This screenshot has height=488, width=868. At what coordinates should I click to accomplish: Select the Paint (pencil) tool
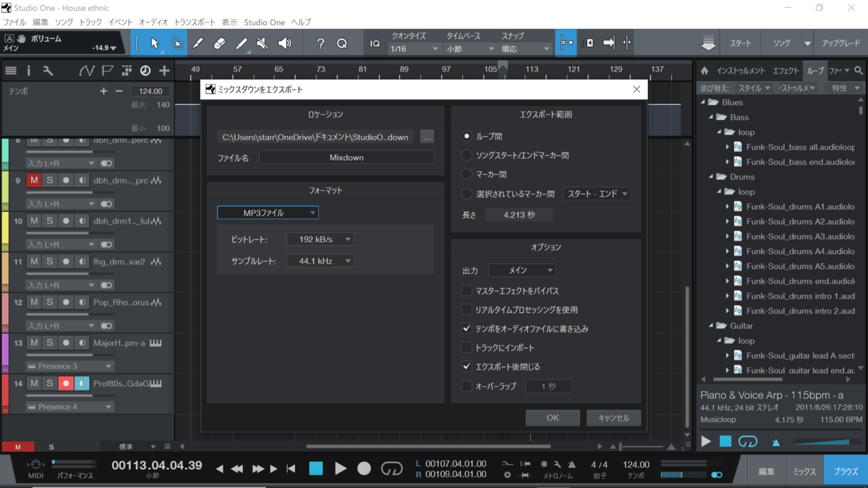[241, 43]
